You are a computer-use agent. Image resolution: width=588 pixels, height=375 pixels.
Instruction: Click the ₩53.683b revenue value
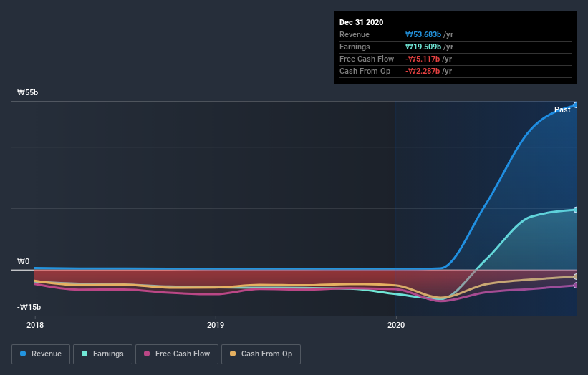tap(423, 35)
